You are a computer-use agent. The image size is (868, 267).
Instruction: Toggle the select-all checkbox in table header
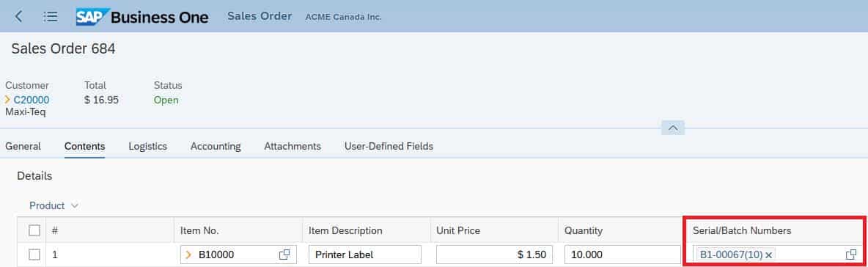click(x=34, y=230)
